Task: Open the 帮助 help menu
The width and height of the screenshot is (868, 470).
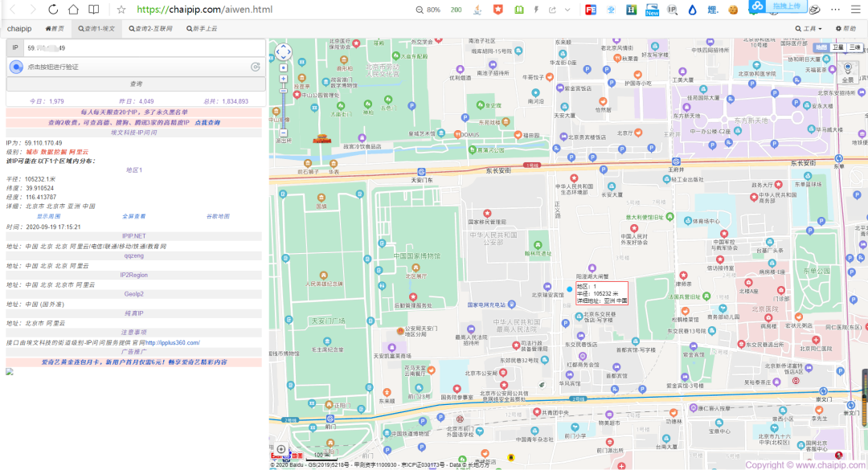Action: click(x=845, y=28)
